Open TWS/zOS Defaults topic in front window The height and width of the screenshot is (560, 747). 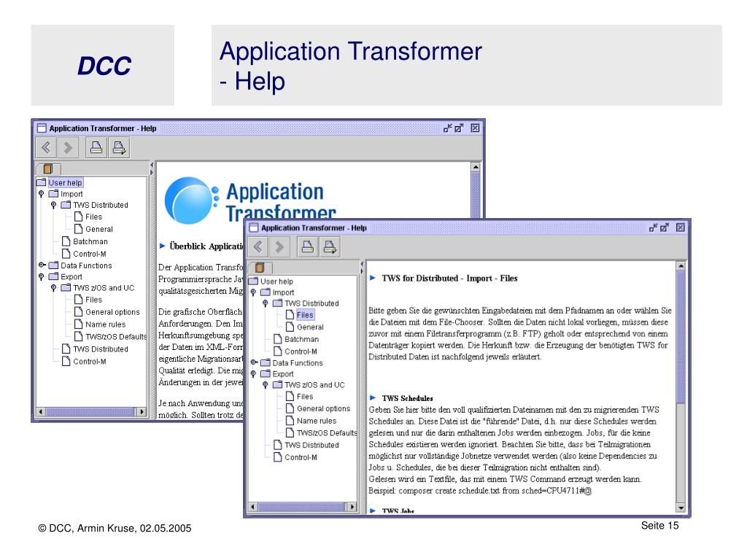(326, 433)
